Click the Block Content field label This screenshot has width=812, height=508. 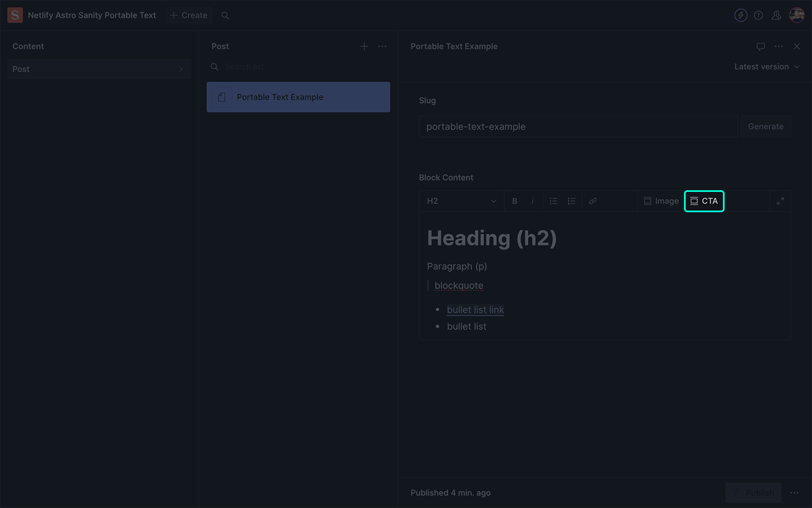tap(446, 177)
